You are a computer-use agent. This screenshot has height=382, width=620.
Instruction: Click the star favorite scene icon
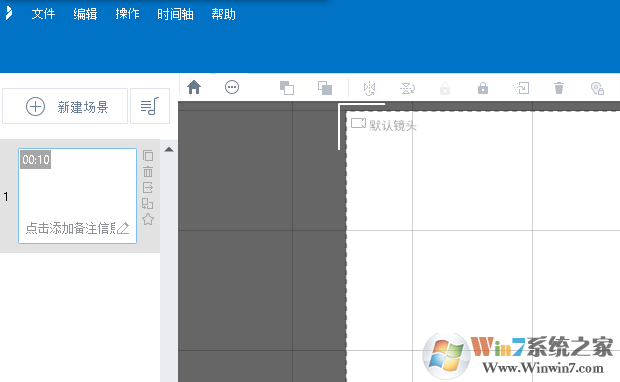click(x=148, y=219)
